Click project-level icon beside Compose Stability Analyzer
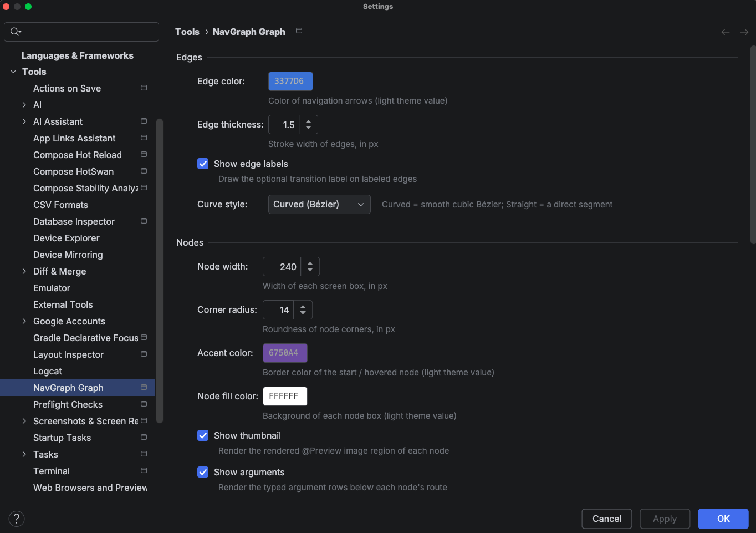The width and height of the screenshot is (756, 533). 144,187
